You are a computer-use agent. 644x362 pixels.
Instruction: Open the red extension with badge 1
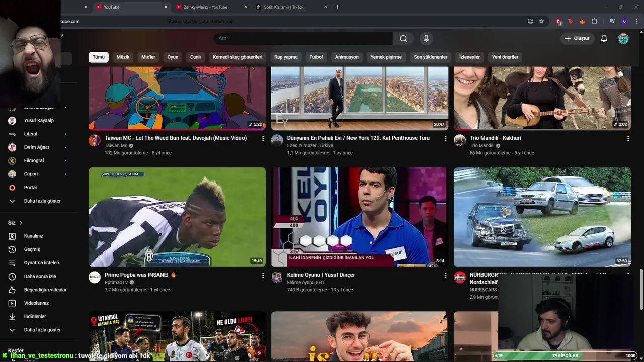point(558,21)
